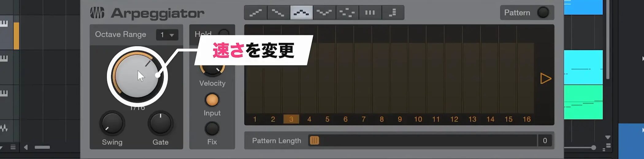Select the Down/Up arpeggio mode icon
Image resolution: width=644 pixels, height=159 pixels.
click(x=324, y=13)
